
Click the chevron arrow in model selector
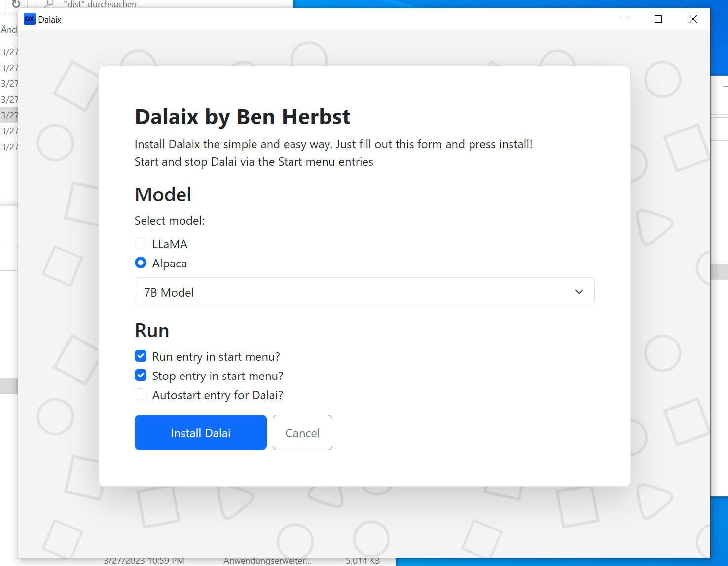pos(579,292)
